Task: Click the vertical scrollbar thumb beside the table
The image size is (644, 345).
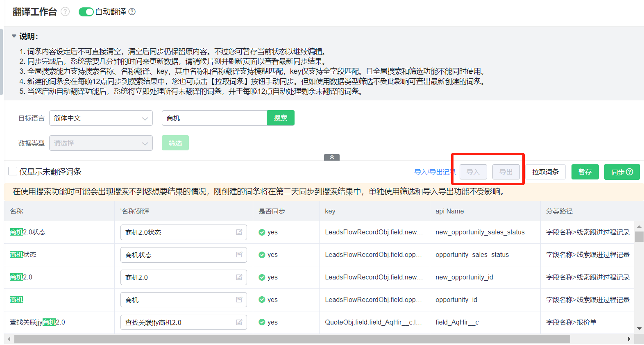Action: [x=639, y=237]
